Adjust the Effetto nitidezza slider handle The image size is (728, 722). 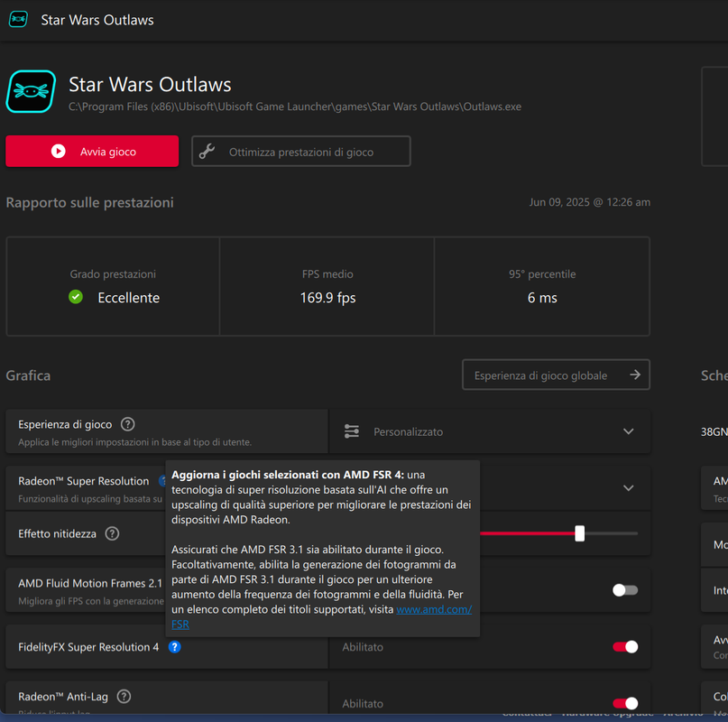click(x=579, y=533)
